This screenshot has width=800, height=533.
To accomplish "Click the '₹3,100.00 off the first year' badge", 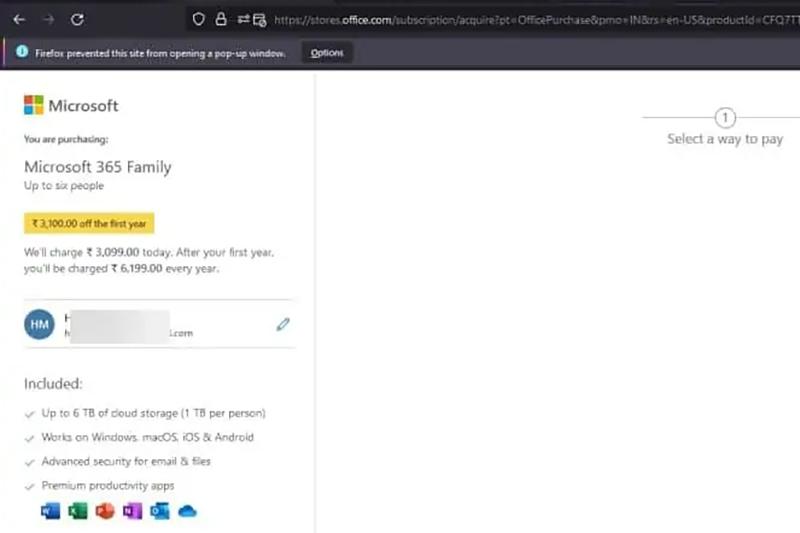I will tap(89, 222).
